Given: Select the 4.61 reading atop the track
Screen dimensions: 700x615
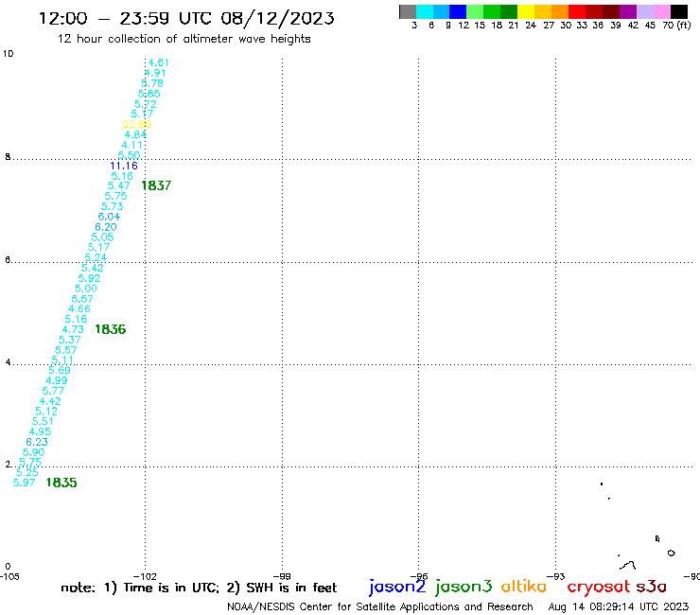Looking at the screenshot, I should (x=159, y=62).
